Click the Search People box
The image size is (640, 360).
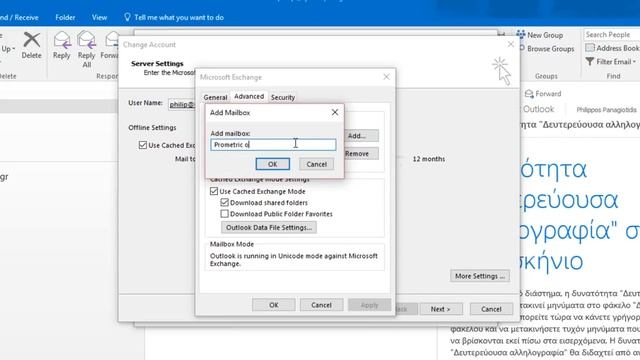(611, 35)
